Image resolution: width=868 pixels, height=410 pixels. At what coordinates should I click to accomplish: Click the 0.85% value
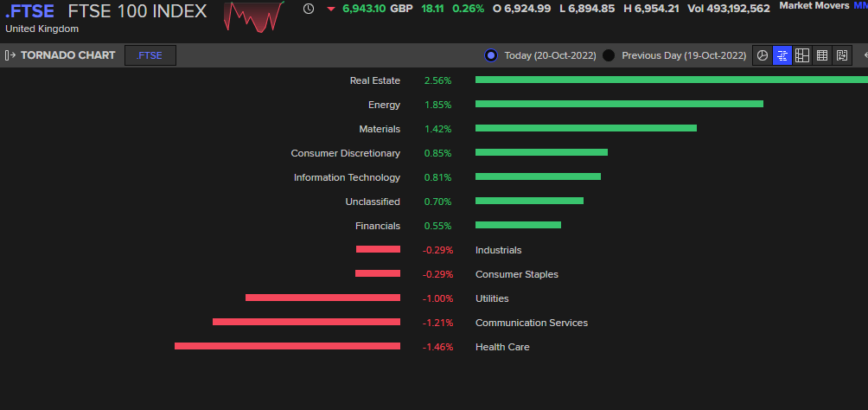437,153
